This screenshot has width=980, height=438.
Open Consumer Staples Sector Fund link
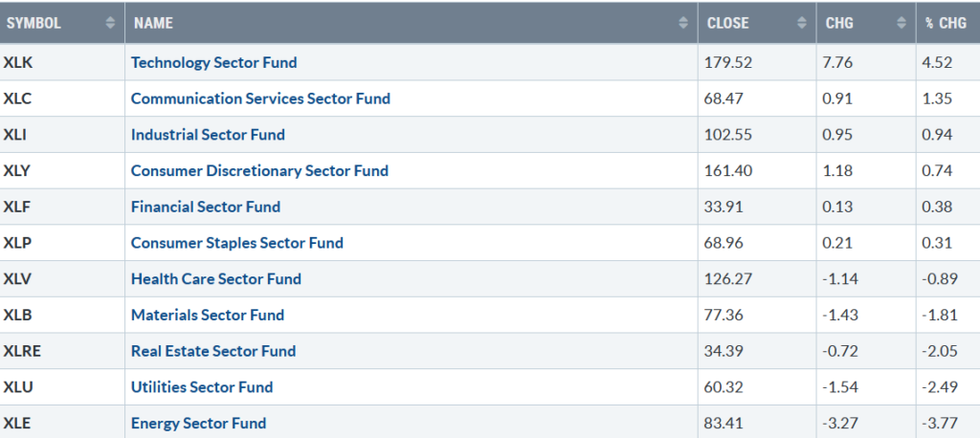point(237,243)
